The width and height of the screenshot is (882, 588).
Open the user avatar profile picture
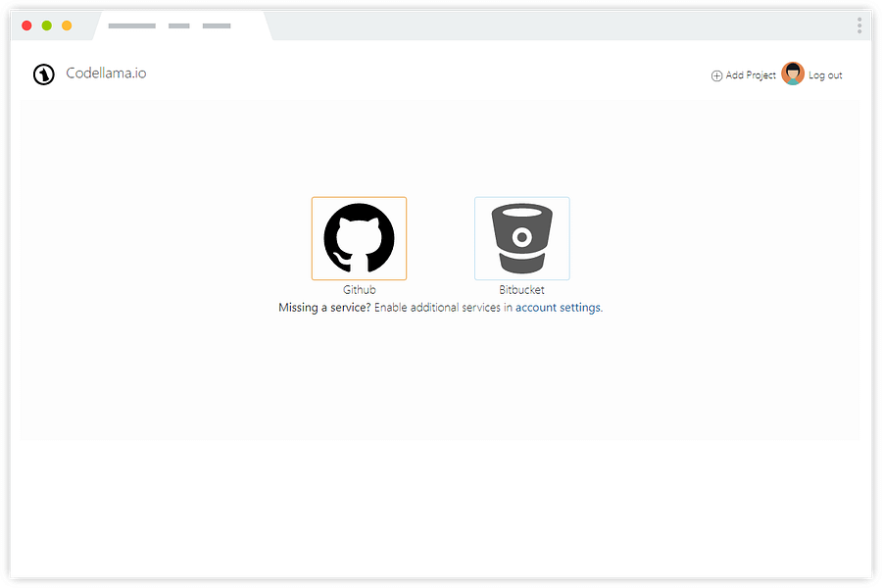pos(793,73)
